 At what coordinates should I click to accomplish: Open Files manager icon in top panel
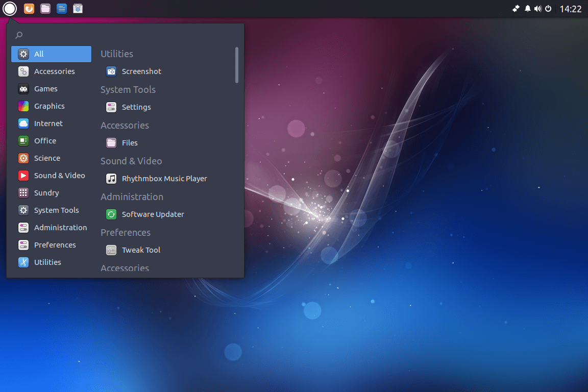pos(45,8)
